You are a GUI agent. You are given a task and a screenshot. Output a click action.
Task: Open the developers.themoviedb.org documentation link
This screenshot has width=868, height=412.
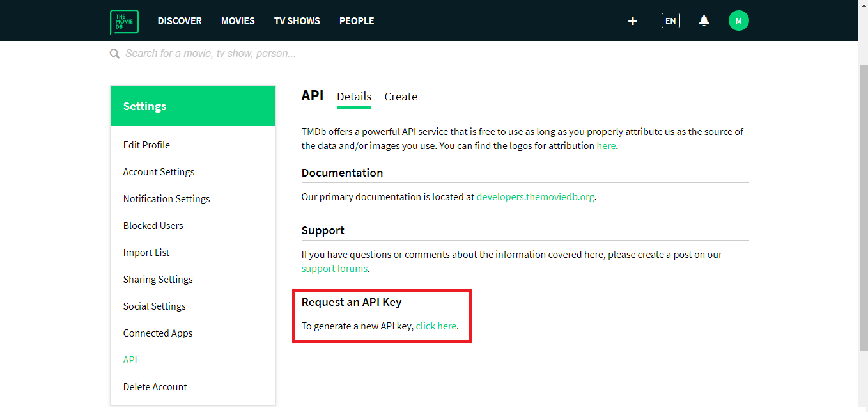click(x=536, y=197)
